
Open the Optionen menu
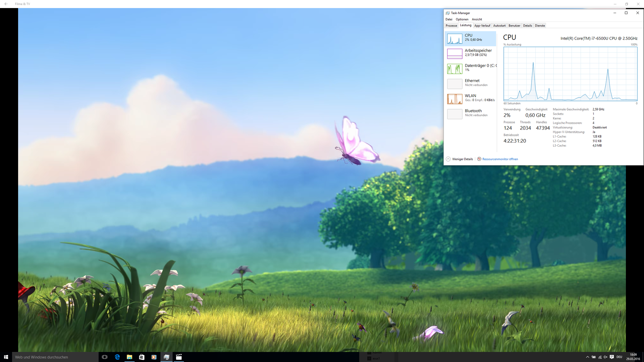[462, 19]
